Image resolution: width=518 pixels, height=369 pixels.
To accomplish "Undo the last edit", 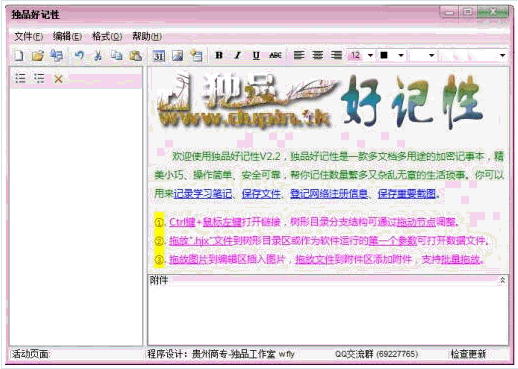I will (79, 55).
